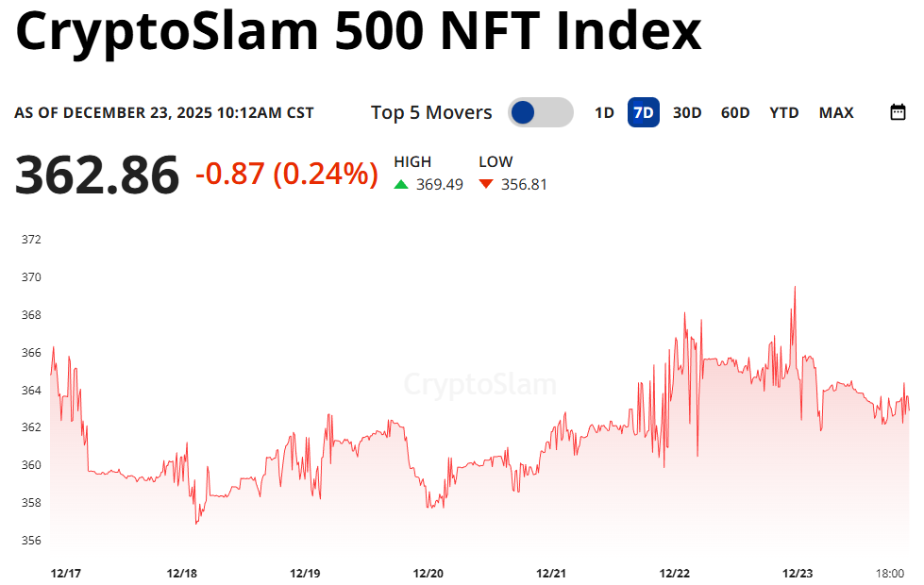Viewport: 924px width, 585px height.
Task: Click the 362.86 index value
Action: tap(96, 175)
